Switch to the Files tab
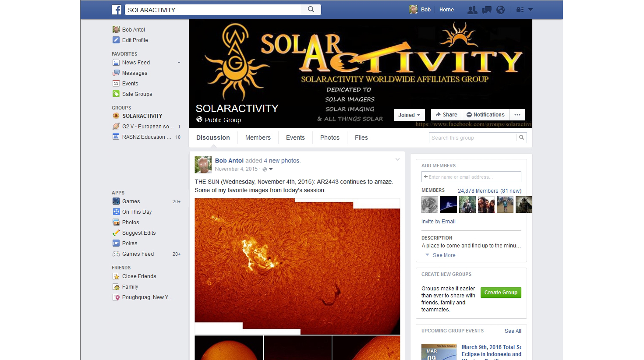Image resolution: width=644 pixels, height=360 pixels. 361,138
